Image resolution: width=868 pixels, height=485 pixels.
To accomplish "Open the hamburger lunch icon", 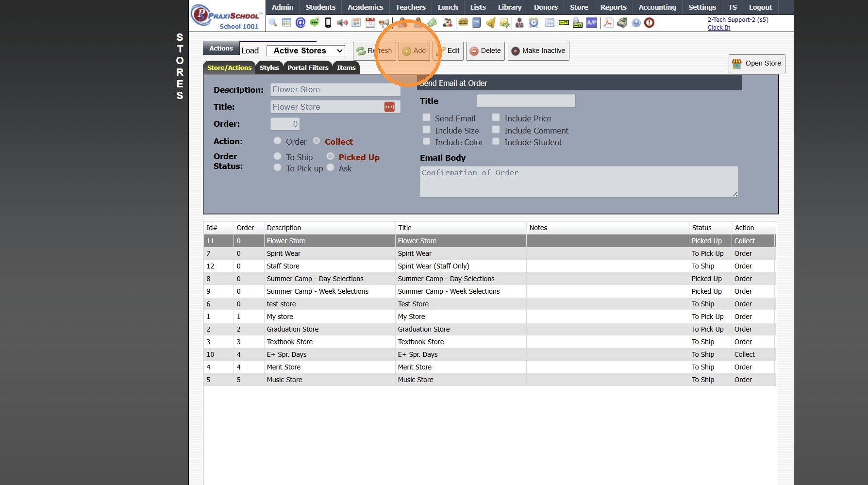I will click(463, 23).
